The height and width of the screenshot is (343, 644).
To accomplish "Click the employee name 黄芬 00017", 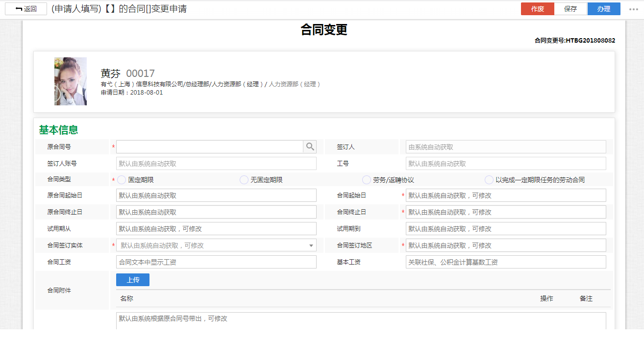I will click(128, 73).
